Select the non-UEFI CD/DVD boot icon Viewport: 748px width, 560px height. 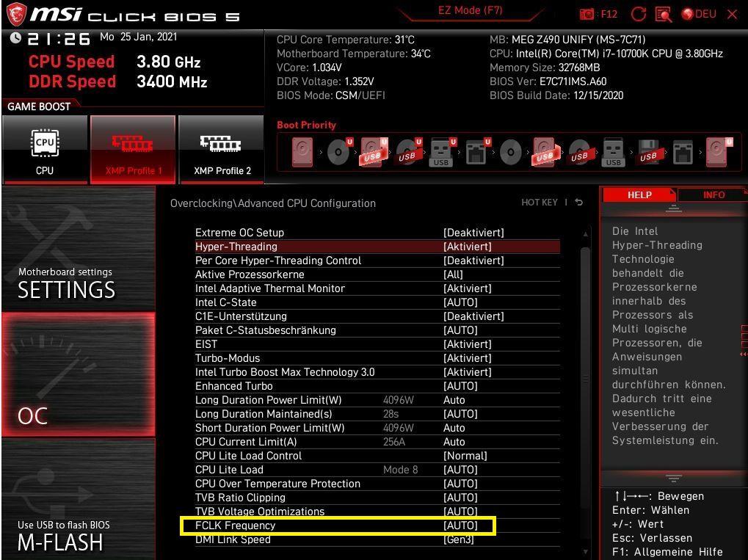pos(510,152)
